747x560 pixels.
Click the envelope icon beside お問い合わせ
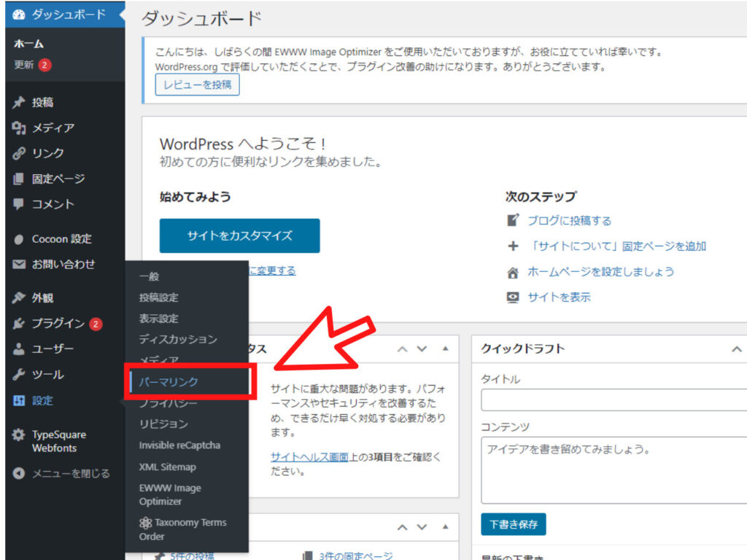coord(18,264)
